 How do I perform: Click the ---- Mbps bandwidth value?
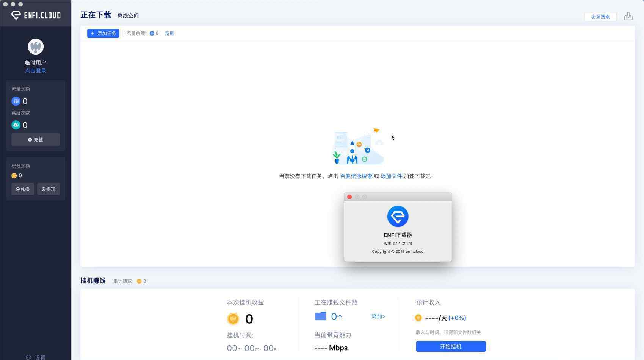click(x=331, y=348)
